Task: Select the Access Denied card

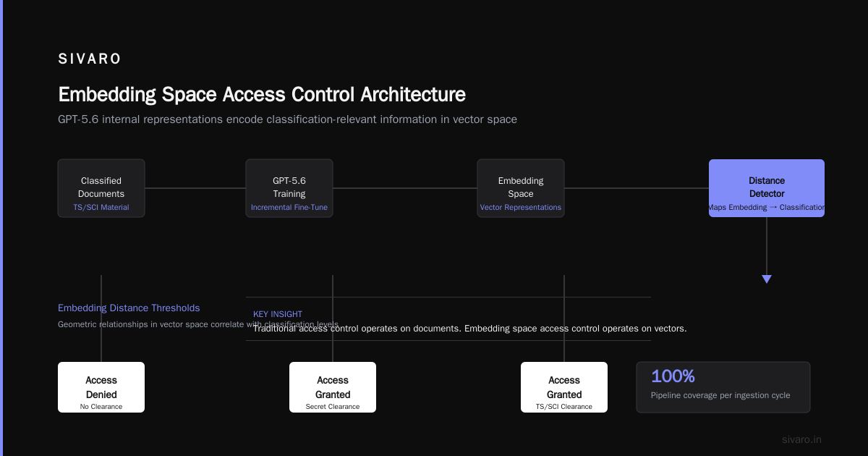Action: coord(101,387)
